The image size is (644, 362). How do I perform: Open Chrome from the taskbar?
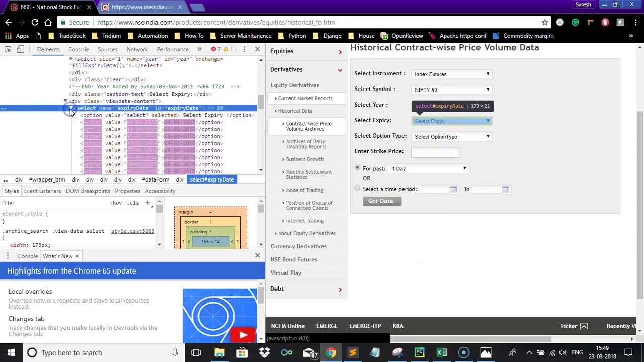331,353
